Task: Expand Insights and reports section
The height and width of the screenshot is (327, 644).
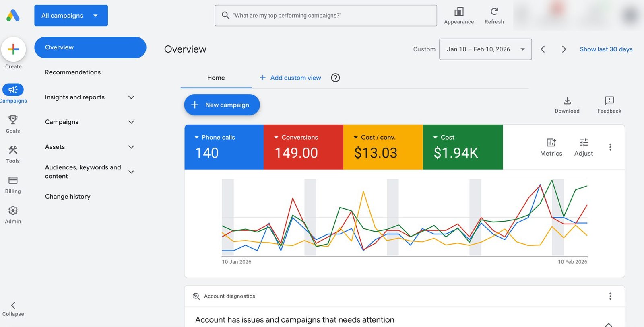Action: 131,97
